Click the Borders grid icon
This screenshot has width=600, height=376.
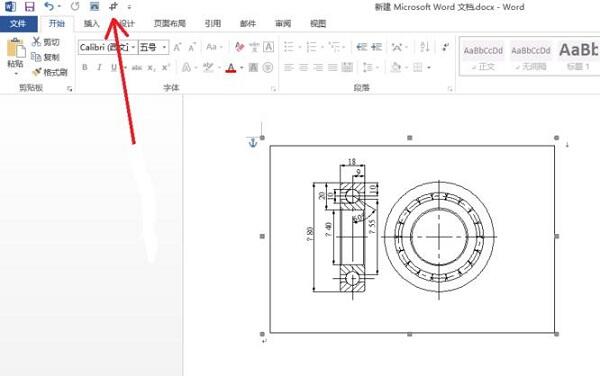(418, 68)
